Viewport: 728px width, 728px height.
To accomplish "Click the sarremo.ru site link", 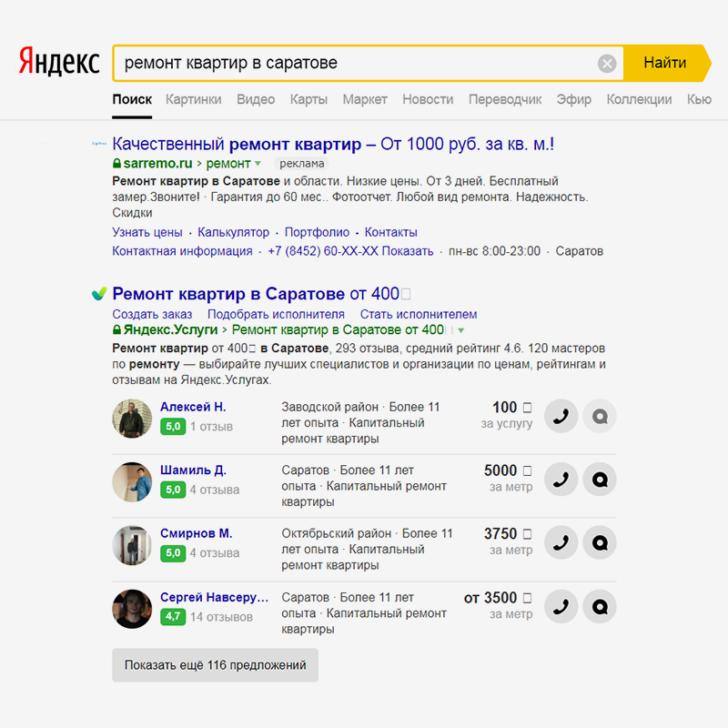I will click(x=157, y=164).
